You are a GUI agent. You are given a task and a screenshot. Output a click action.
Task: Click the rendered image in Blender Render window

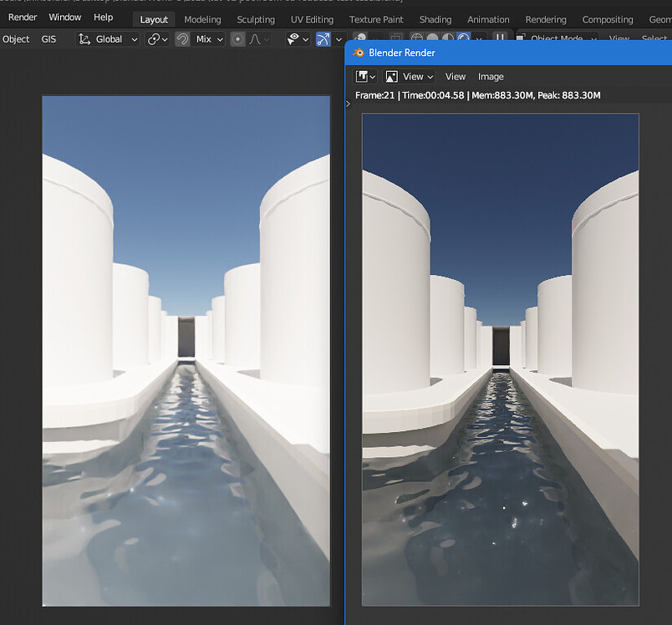tap(501, 360)
